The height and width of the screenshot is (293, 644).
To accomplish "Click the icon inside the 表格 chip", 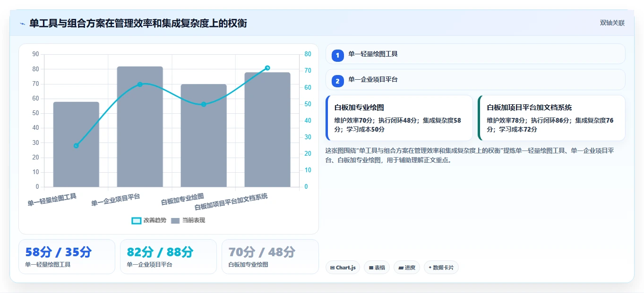I will (371, 268).
